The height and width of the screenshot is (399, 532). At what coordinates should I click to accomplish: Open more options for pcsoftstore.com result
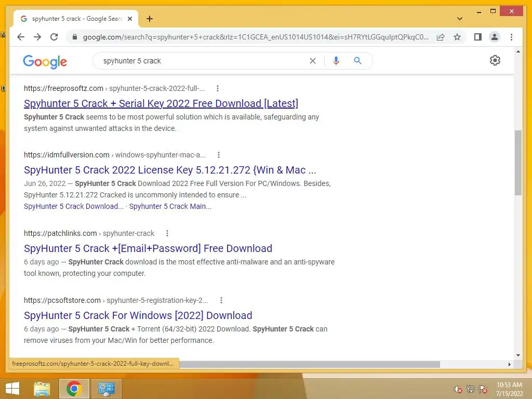point(221,300)
